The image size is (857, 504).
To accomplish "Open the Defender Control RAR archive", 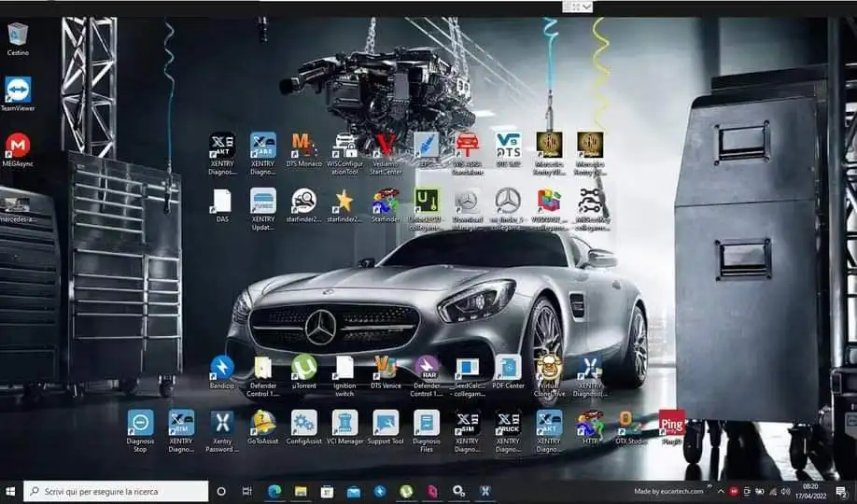I will coord(427,376).
